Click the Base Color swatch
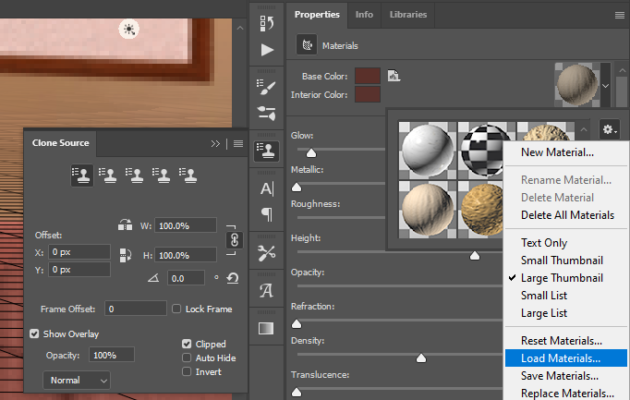The image size is (630, 400). [x=368, y=76]
